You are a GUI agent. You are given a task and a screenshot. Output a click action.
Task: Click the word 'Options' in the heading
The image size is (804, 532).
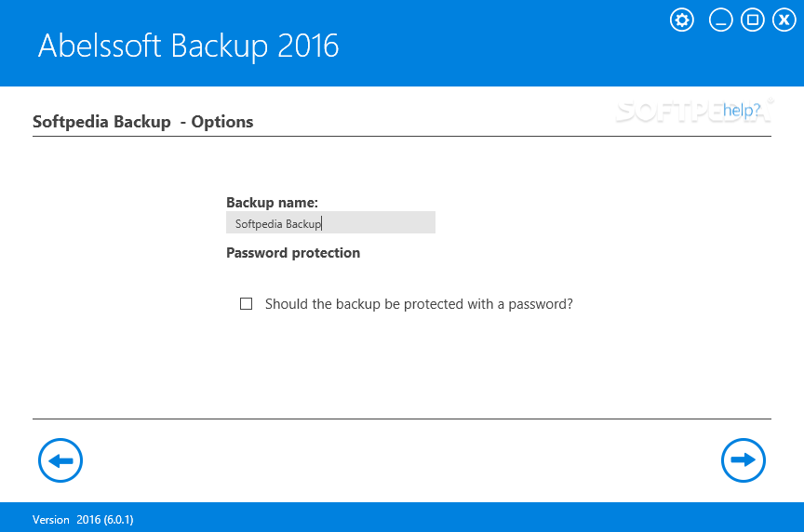click(222, 122)
